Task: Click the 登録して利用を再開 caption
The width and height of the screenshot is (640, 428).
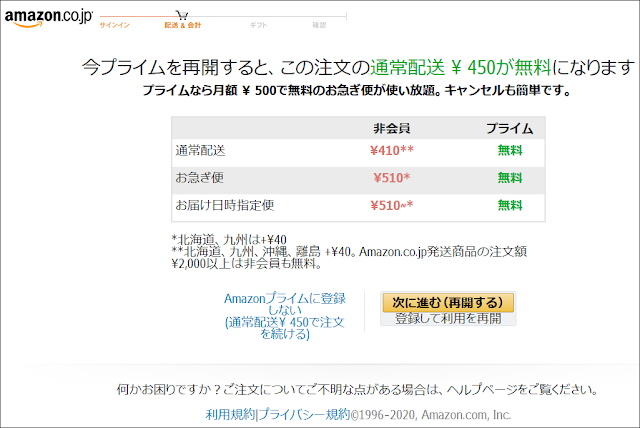Action: pos(448,319)
